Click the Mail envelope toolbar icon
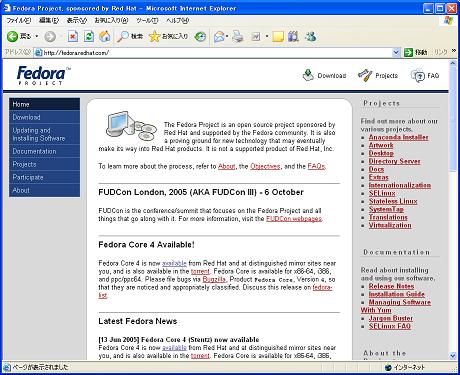The height and width of the screenshot is (375, 460). [219, 36]
